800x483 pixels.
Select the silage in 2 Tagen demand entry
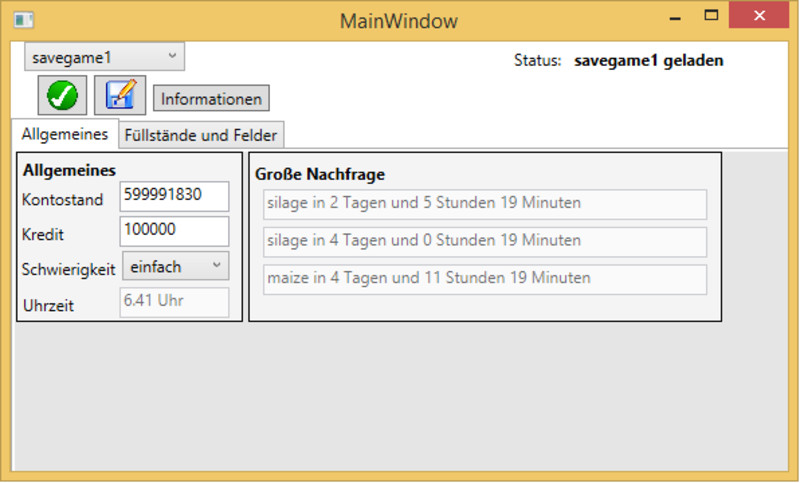(x=485, y=204)
